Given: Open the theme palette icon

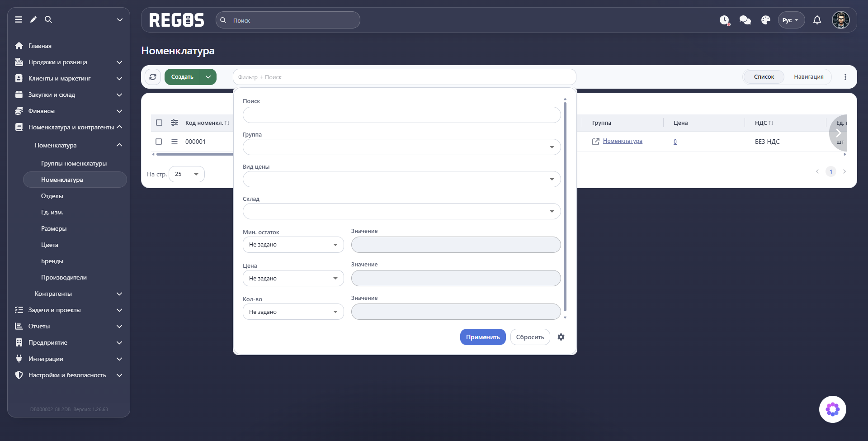Looking at the screenshot, I should [x=766, y=20].
